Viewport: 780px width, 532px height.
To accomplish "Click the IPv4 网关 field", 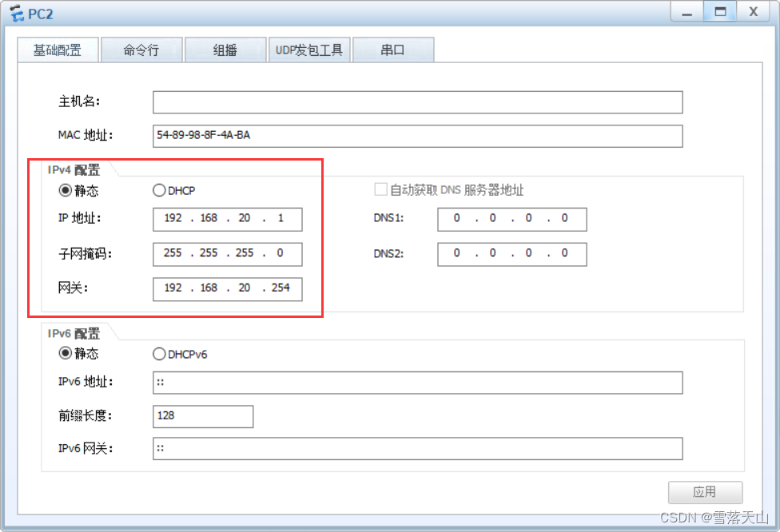I will [x=227, y=289].
